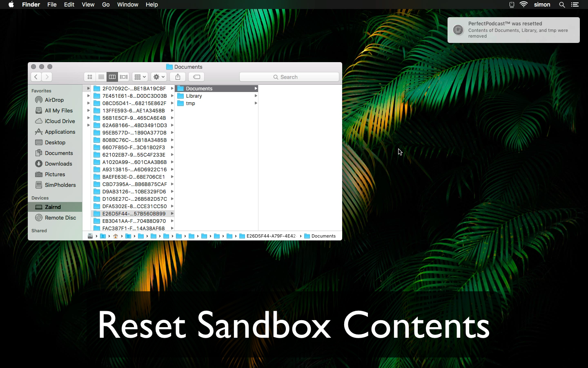Open Documents in the sidebar favorites
The image size is (588, 368).
click(54, 153)
